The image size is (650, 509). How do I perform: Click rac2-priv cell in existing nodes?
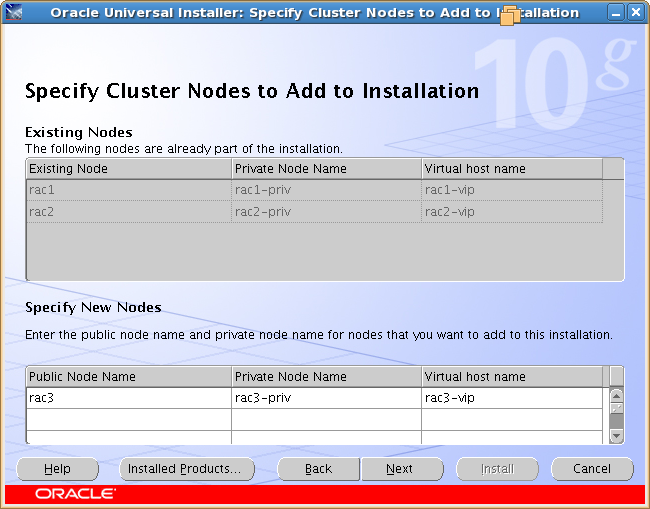tap(326, 212)
